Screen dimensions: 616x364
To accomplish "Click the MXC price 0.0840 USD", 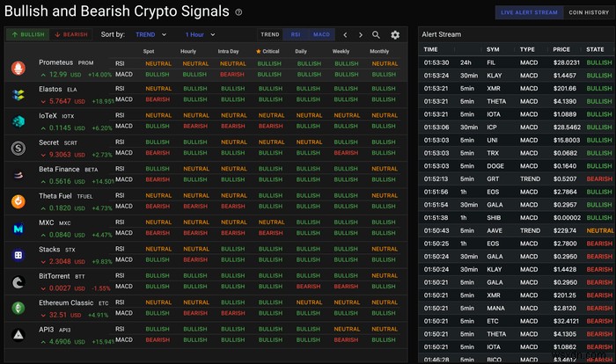I will click(x=67, y=235).
